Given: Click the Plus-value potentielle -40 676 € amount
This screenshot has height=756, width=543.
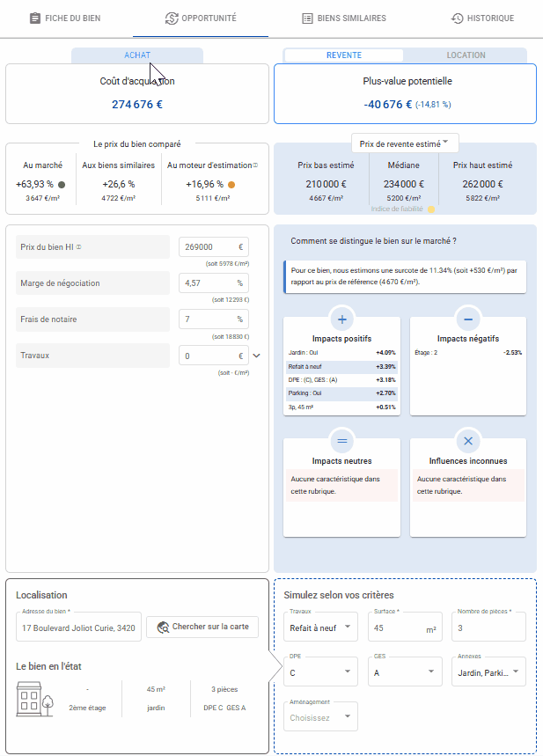Looking at the screenshot, I should (388, 105).
